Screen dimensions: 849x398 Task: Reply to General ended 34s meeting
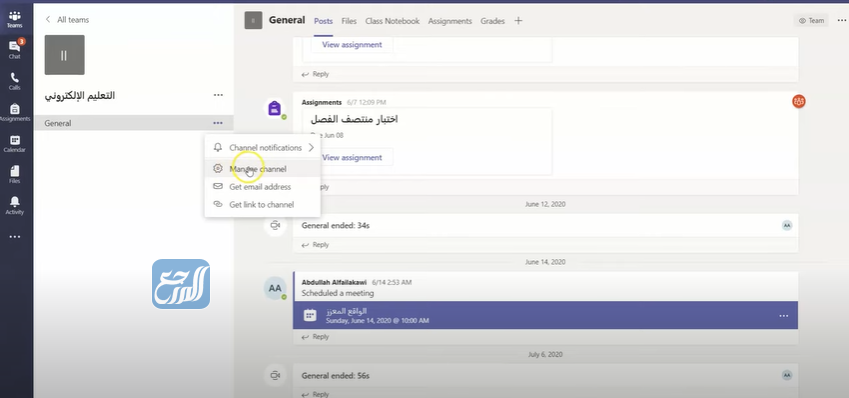[x=315, y=245]
